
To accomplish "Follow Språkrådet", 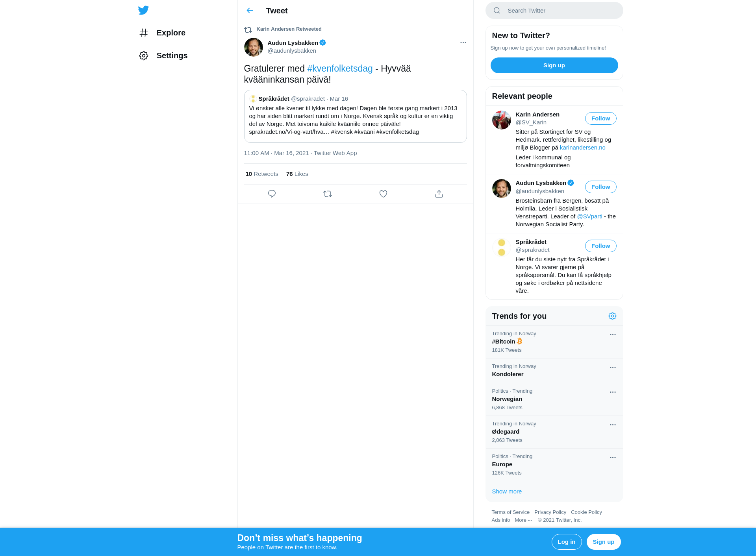I will point(600,246).
